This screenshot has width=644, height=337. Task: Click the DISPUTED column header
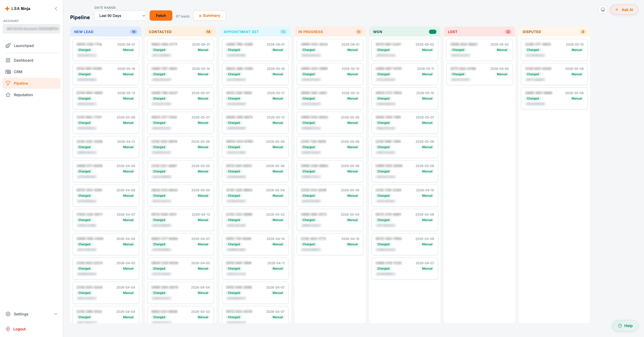[554, 32]
